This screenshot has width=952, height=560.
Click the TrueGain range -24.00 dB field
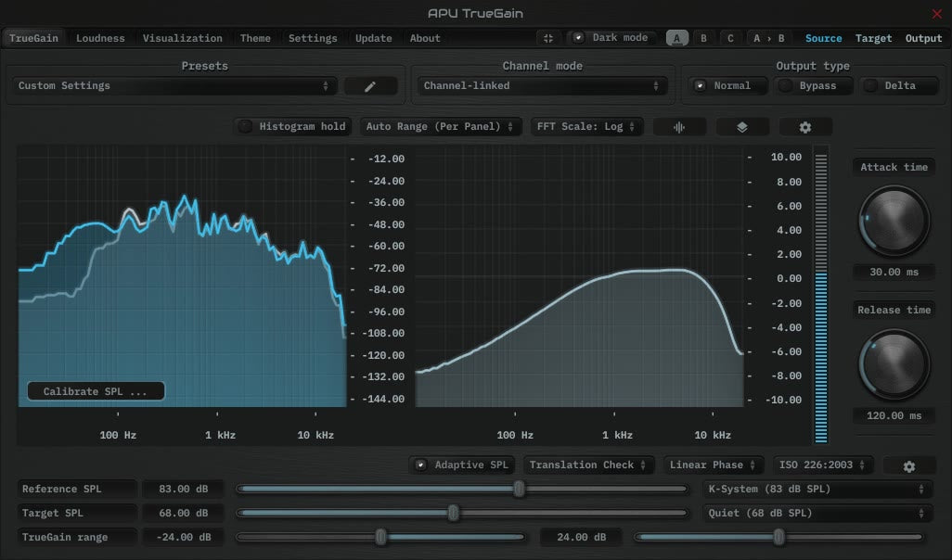[x=184, y=538]
